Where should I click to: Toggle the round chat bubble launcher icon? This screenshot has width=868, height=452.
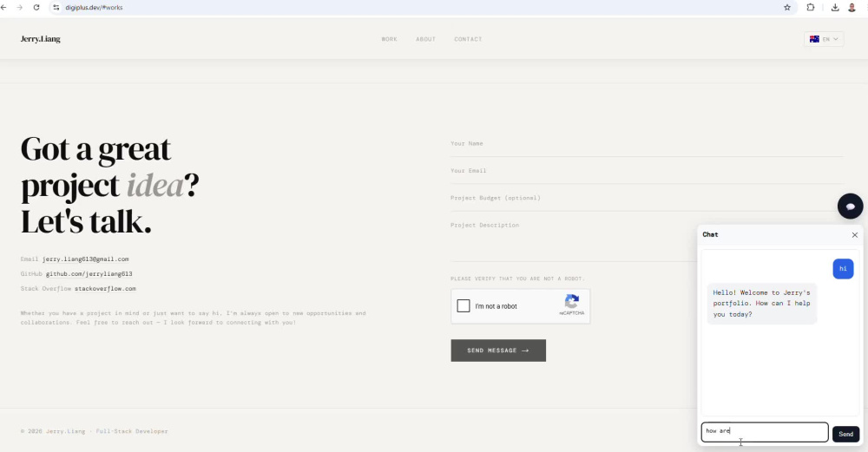pyautogui.click(x=851, y=206)
